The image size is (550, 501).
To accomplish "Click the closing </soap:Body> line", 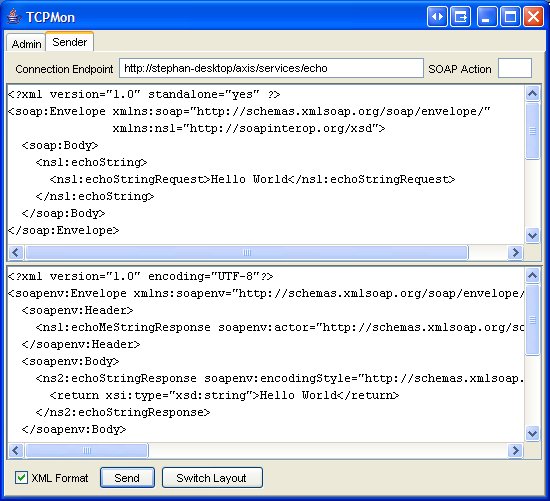I will pyautogui.click(x=63, y=213).
